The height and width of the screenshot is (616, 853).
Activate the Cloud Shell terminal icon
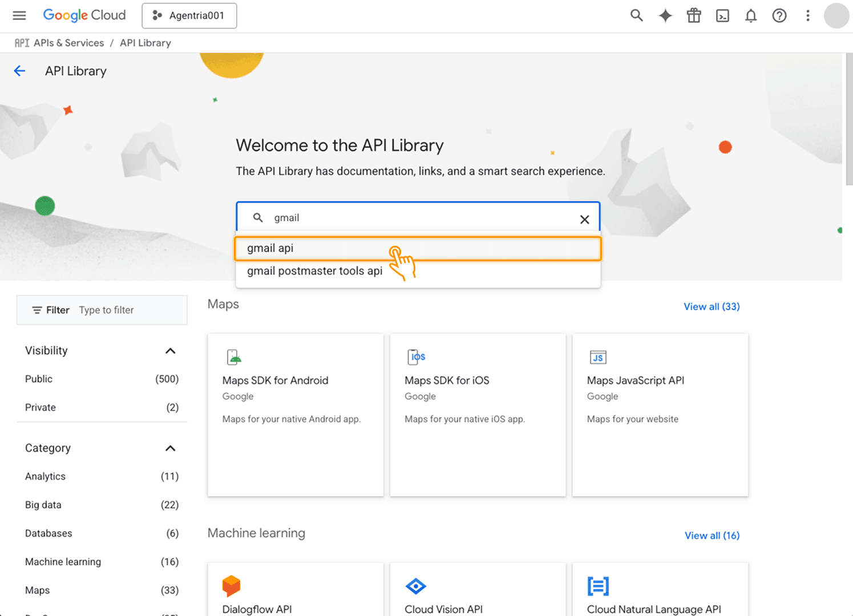click(x=722, y=15)
